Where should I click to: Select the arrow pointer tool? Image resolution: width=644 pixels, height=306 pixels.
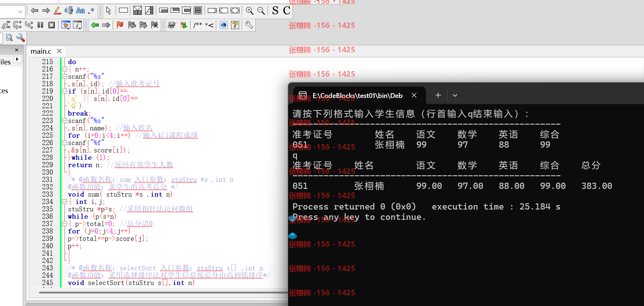tap(109, 11)
